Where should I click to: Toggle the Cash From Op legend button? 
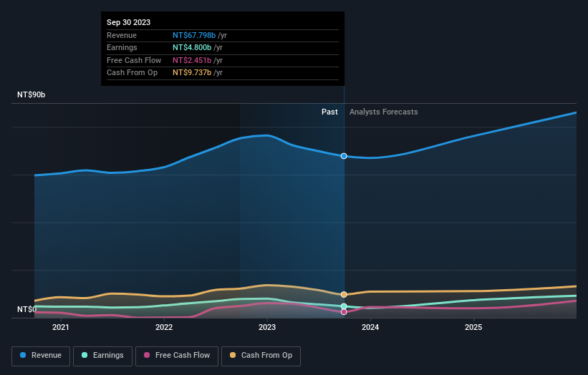261,356
